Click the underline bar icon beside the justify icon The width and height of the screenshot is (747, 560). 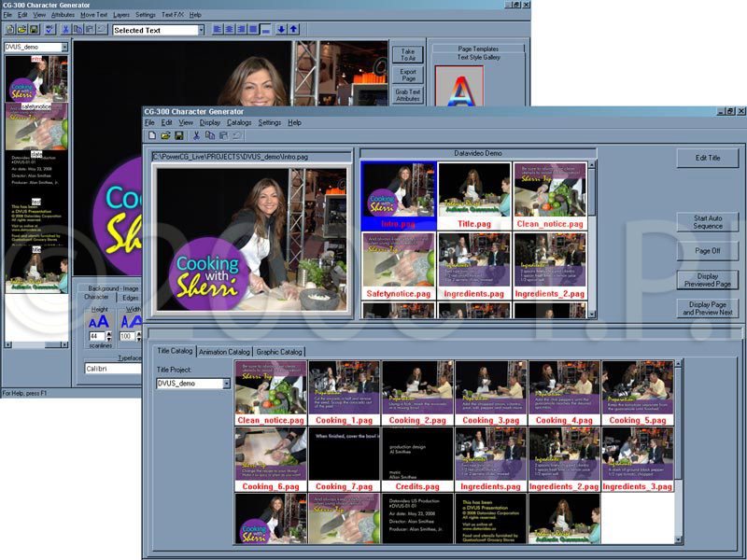click(265, 30)
